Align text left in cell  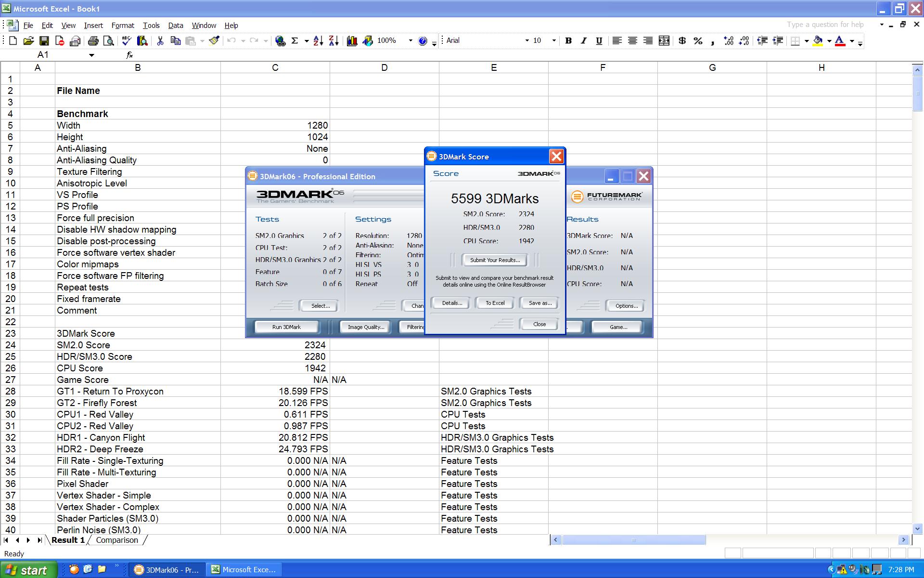[x=617, y=41]
